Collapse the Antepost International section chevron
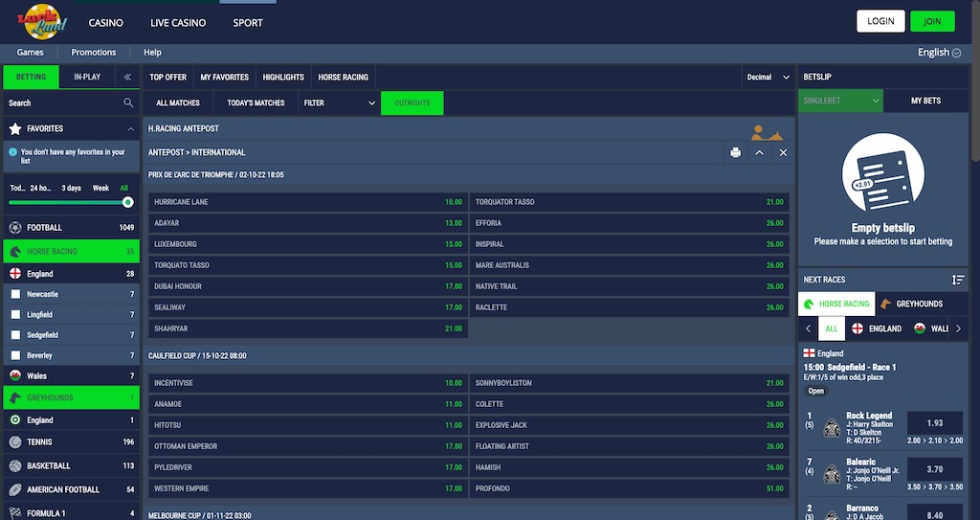Screen dimensions: 980x520 [759, 152]
